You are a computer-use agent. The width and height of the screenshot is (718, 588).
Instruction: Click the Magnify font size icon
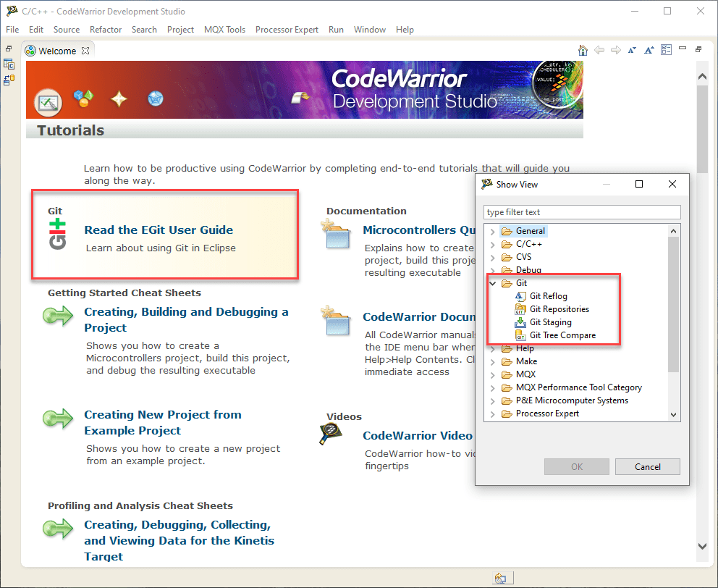pos(649,50)
